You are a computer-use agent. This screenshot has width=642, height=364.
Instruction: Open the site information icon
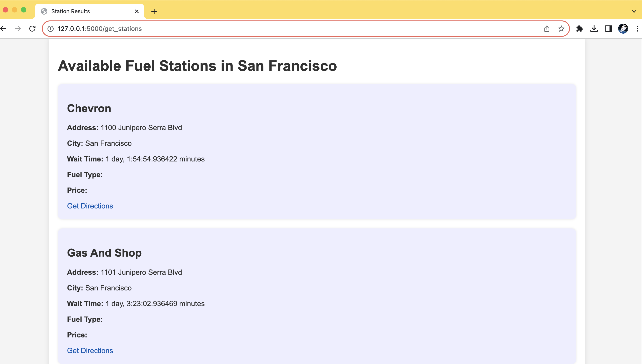click(50, 29)
